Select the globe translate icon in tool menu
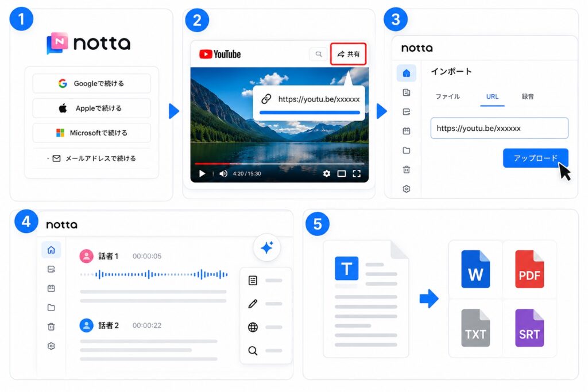Image resolution: width=588 pixels, height=392 pixels. [253, 327]
